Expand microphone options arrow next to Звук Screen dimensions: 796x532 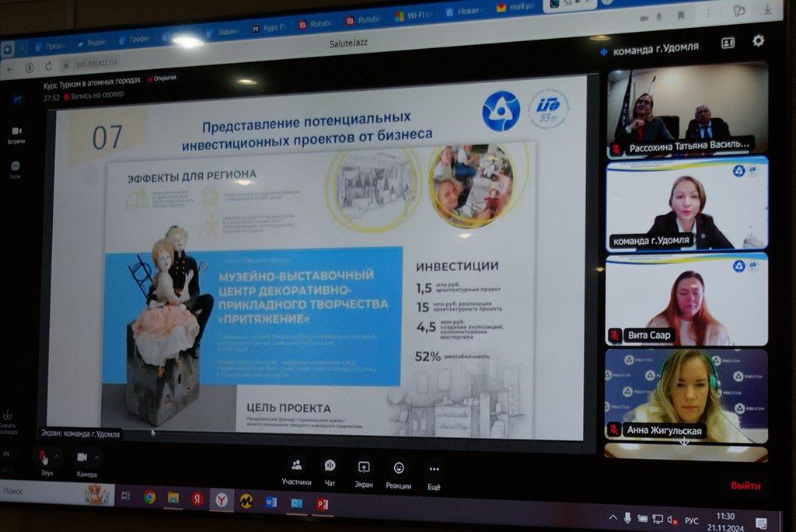[58, 456]
